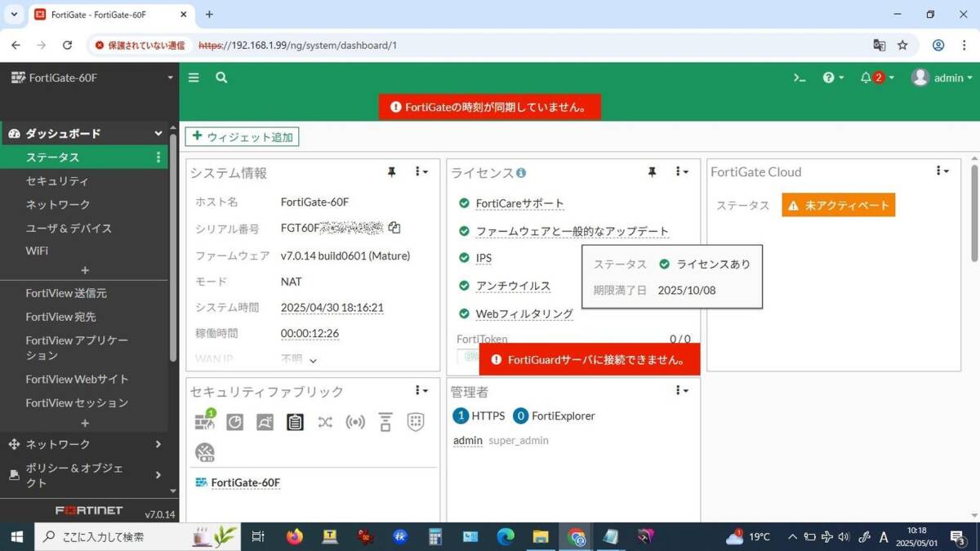Open セキュリティファブリック widget options menu
The width and height of the screenshot is (980, 551).
(x=421, y=391)
